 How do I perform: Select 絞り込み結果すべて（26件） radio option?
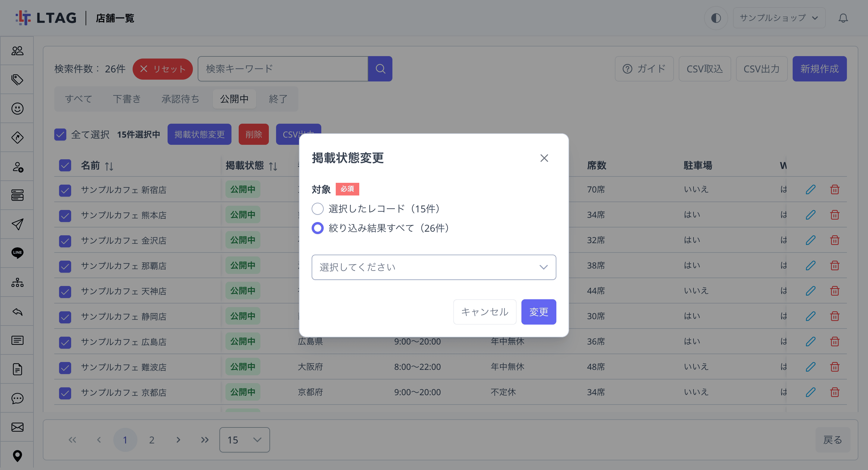(317, 228)
